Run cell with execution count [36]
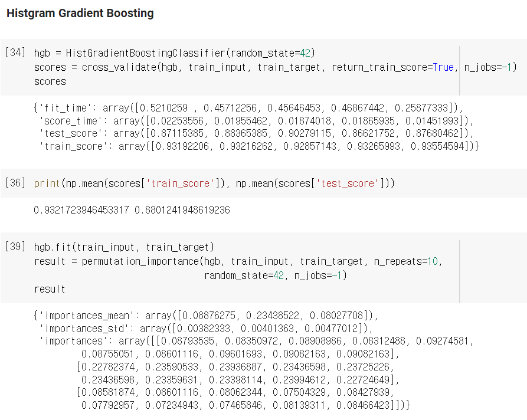527x420 pixels. coord(15,183)
